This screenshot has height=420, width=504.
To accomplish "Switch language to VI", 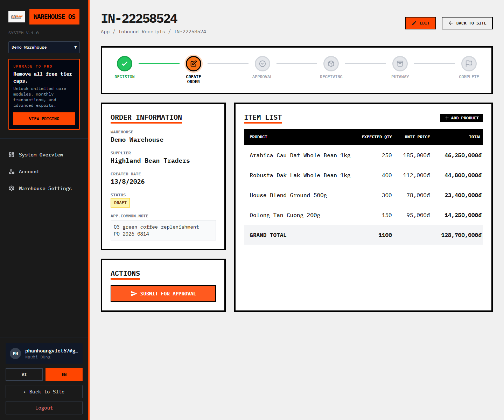I will coord(24,374).
